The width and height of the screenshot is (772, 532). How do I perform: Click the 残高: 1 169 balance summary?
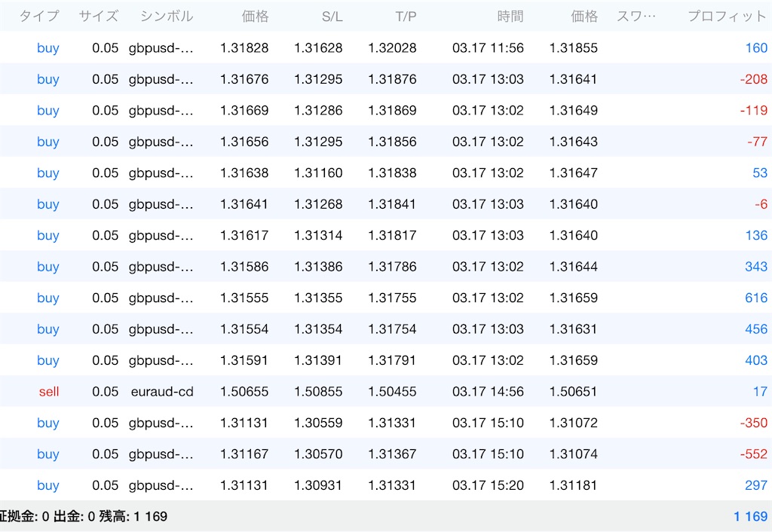pos(133,516)
